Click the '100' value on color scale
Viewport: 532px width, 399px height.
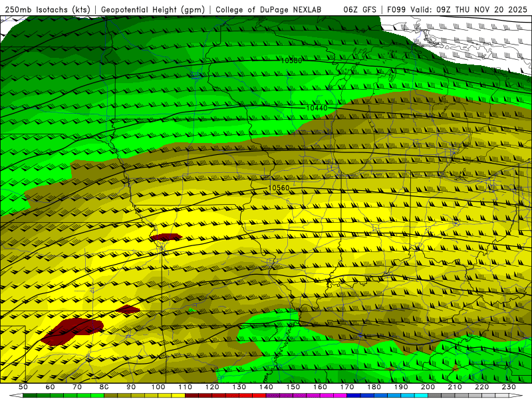coord(158,387)
